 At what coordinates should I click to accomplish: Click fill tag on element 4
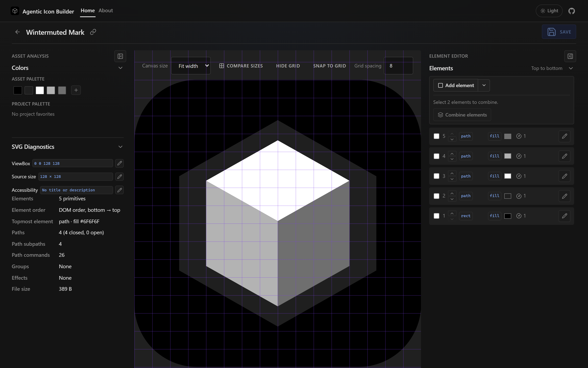[494, 156]
